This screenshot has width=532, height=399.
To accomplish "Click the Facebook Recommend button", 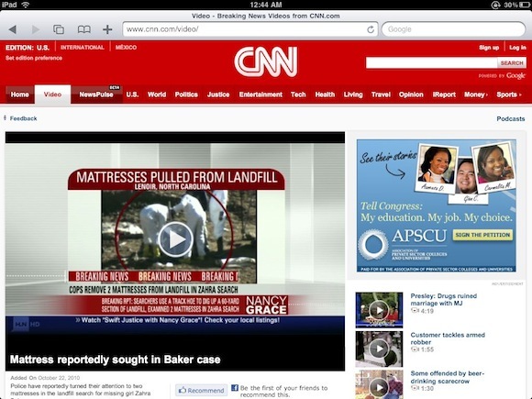I will (x=202, y=391).
